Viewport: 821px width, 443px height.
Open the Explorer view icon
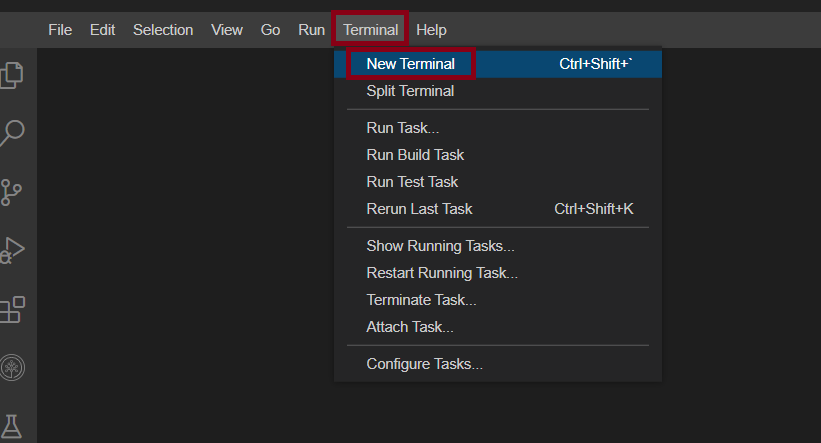pos(13,74)
